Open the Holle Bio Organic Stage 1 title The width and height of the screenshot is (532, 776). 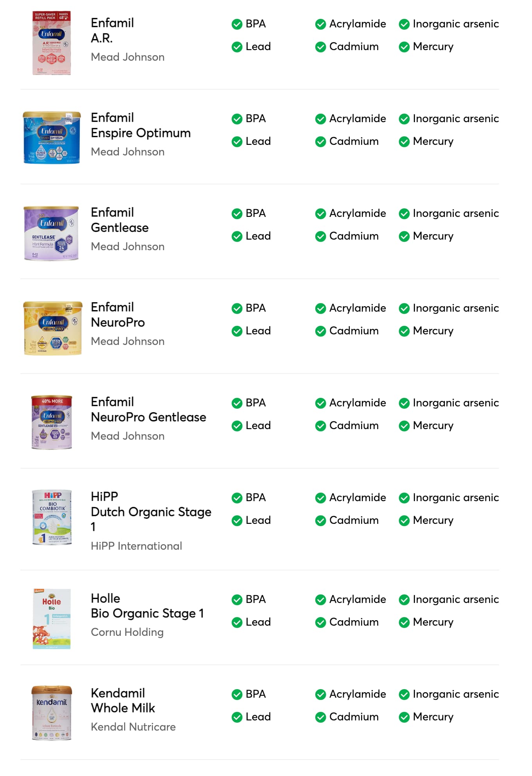point(147,606)
